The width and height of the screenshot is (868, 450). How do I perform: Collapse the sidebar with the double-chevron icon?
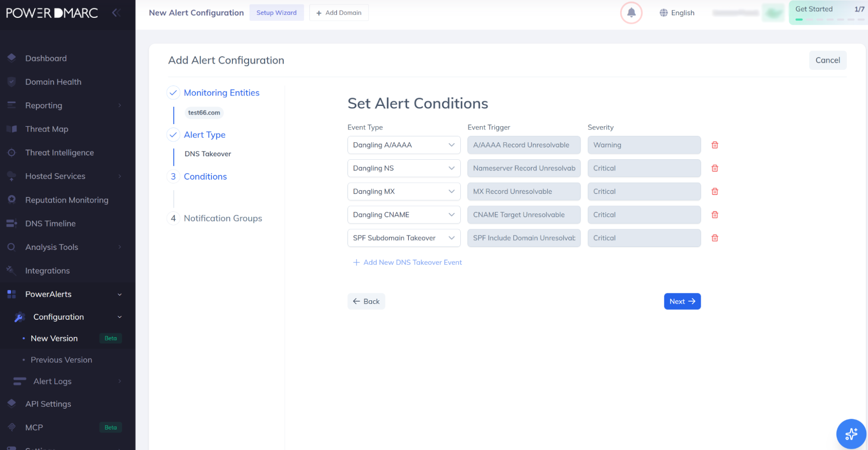[x=116, y=13]
